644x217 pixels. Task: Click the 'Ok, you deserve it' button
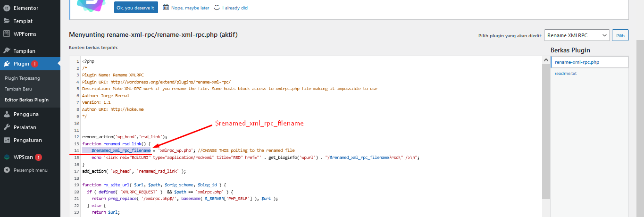136,8
